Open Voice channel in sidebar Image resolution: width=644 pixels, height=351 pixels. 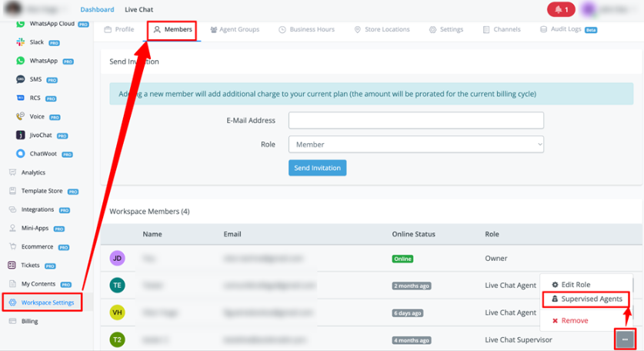36,117
